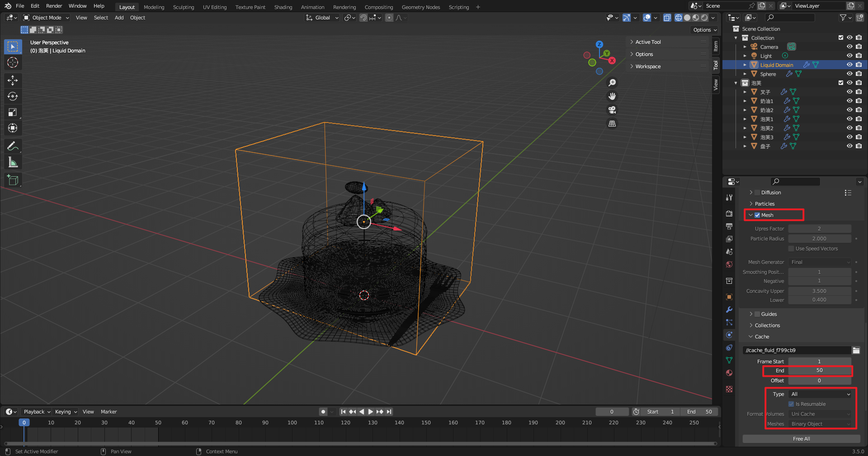868x456 pixels.
Task: Select the Annotate tool
Action: point(13,146)
